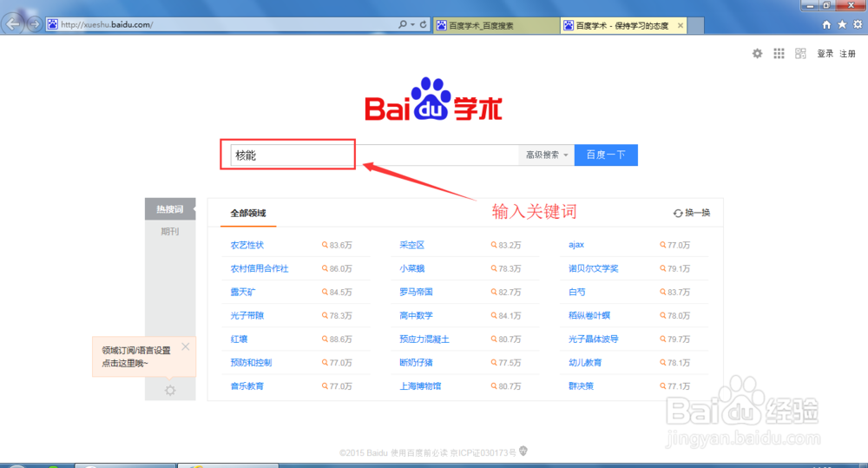Image resolution: width=868 pixels, height=468 pixels.
Task: Click search icon next to 78.0万
Action: coord(662,315)
